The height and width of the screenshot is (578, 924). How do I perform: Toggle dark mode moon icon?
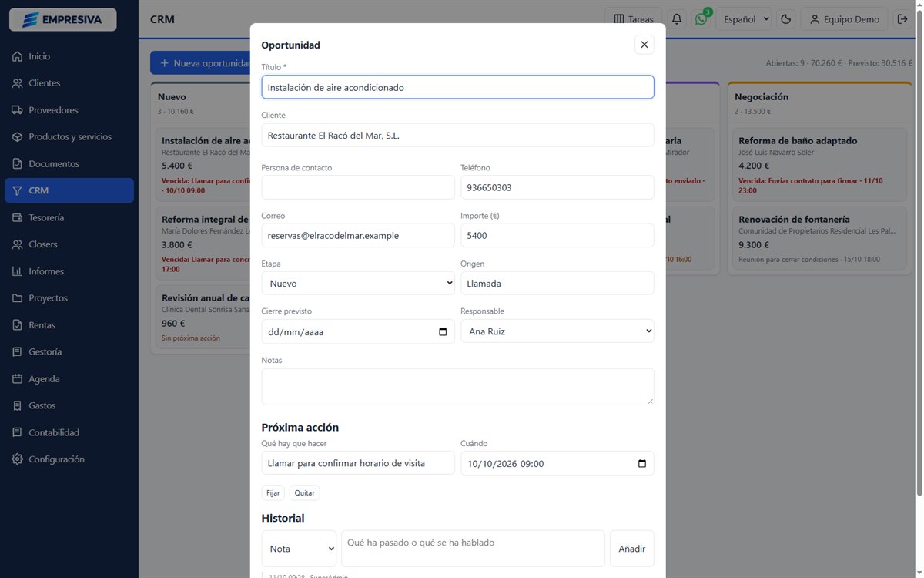pyautogui.click(x=786, y=19)
